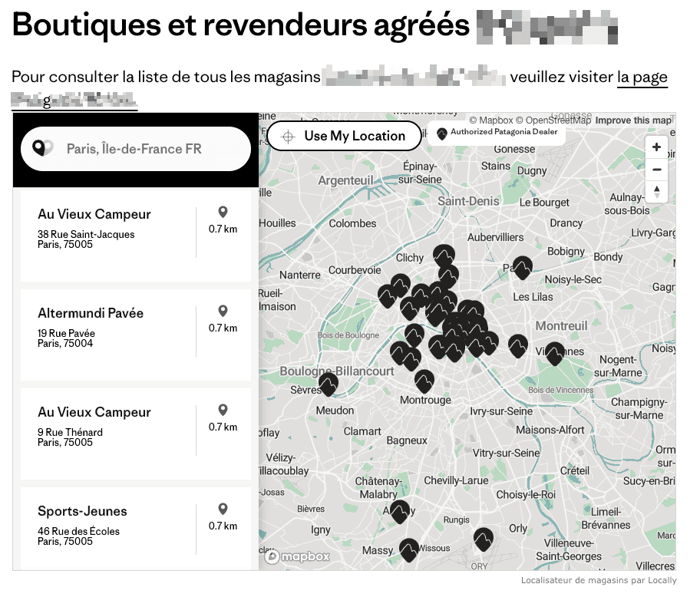Click the pin icon next to Sports-Jeunes
Viewport: 700px width, 597px height.
pos(222,508)
